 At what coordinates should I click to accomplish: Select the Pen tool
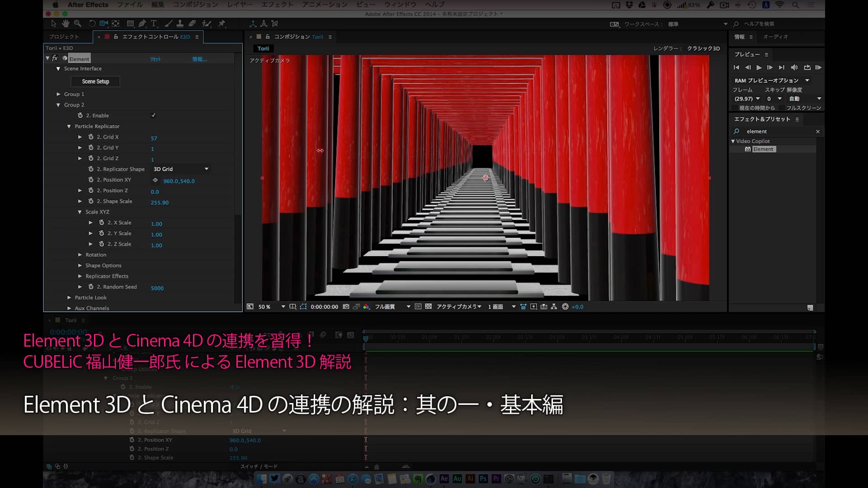pos(142,23)
